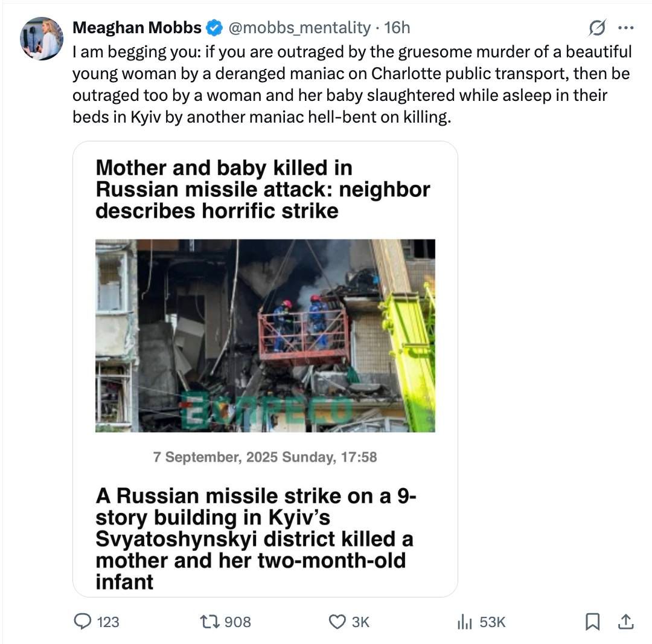Bookmark this post with the bookmark icon

[x=593, y=622]
